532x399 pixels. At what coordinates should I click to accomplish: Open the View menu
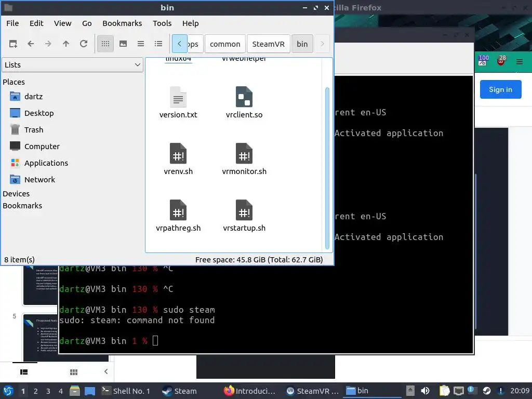[x=63, y=23]
